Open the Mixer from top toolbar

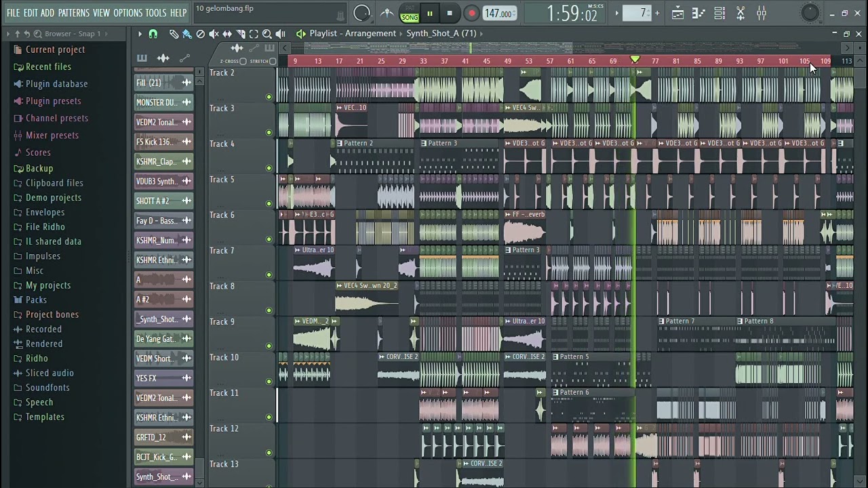[762, 13]
